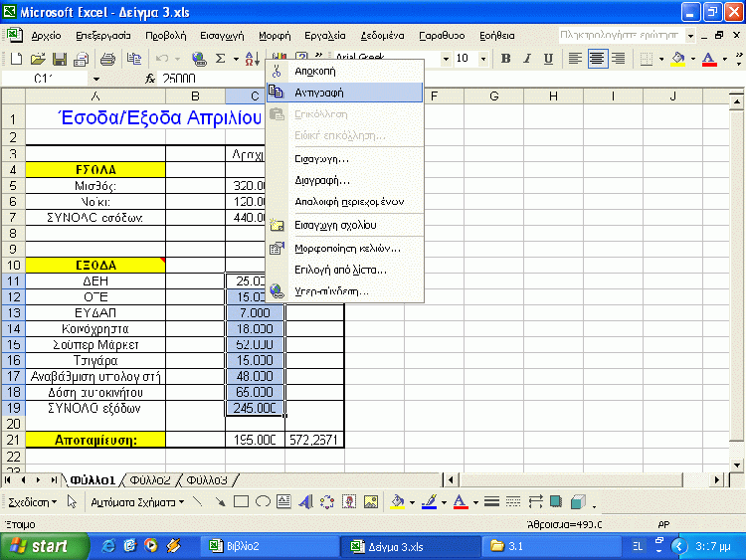Image resolution: width=746 pixels, height=560 pixels.
Task: Click the 3-D Style icon
Action: 578,502
